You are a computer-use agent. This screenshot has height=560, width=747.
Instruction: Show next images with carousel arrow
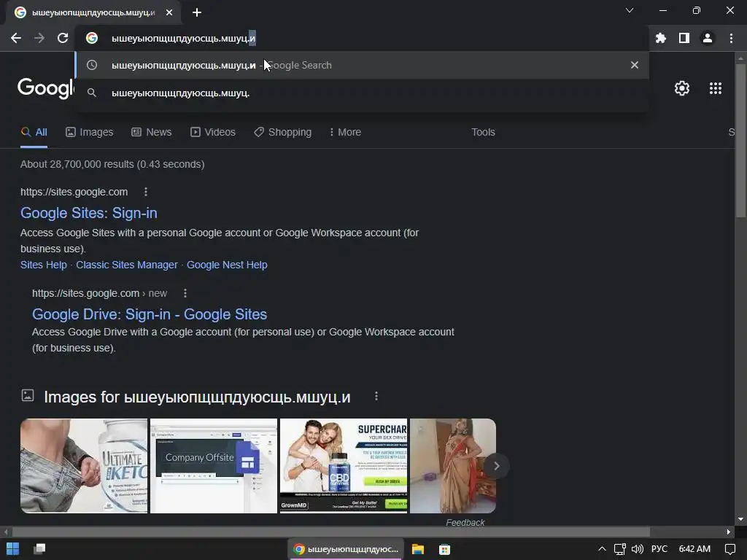tap(496, 466)
